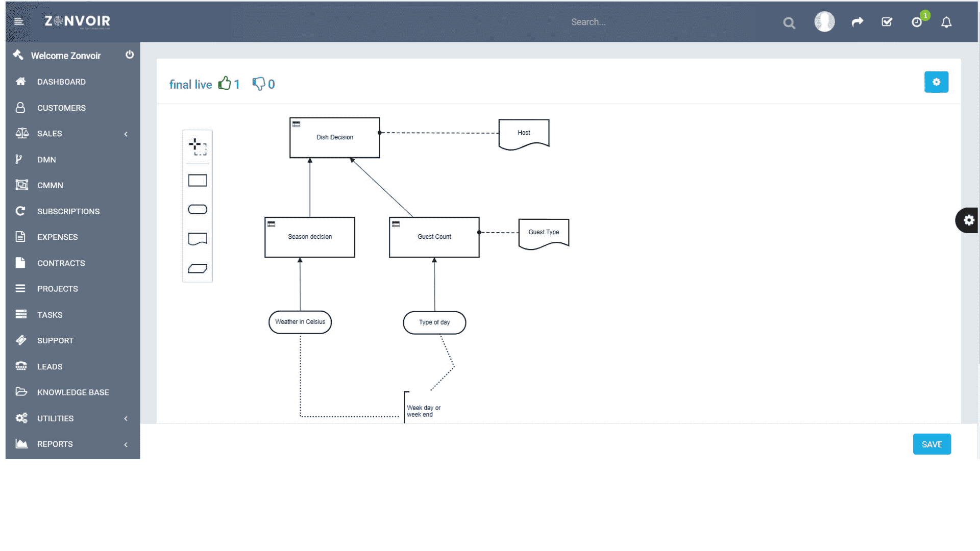980x551 pixels.
Task: Open blue settings gear button
Action: [x=936, y=82]
